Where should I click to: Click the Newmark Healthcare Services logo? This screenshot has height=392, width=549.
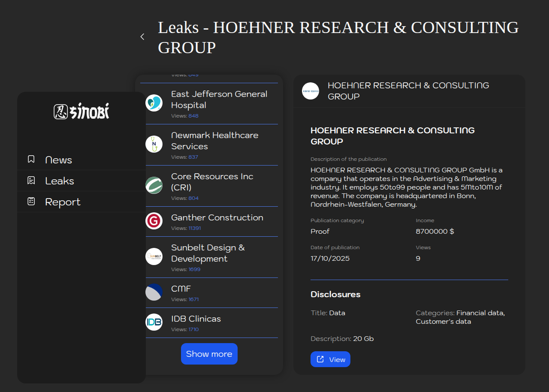coord(154,144)
